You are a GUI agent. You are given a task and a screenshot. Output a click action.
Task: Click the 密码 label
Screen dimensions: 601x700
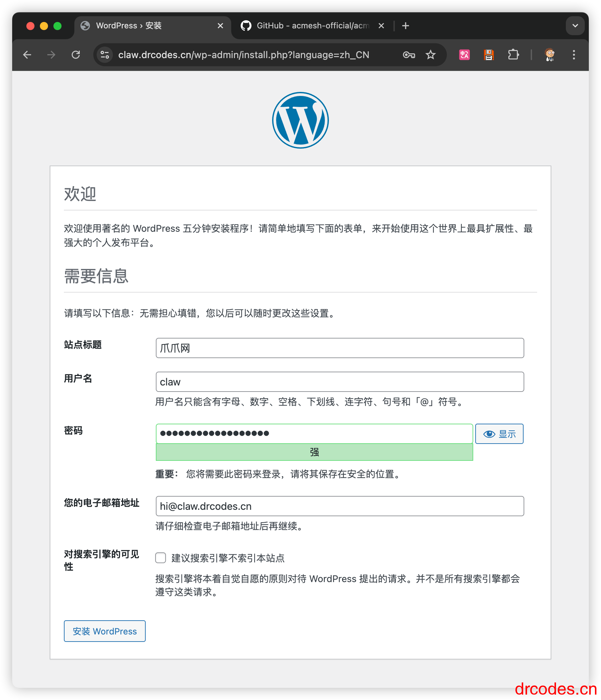(x=73, y=430)
